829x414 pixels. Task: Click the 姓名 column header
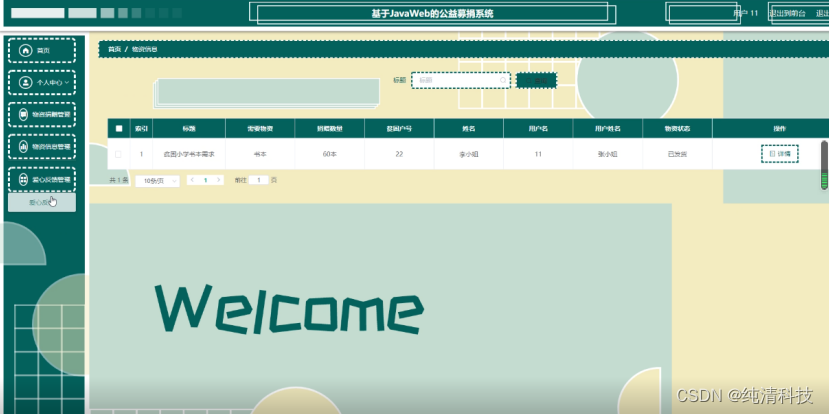pyautogui.click(x=469, y=128)
